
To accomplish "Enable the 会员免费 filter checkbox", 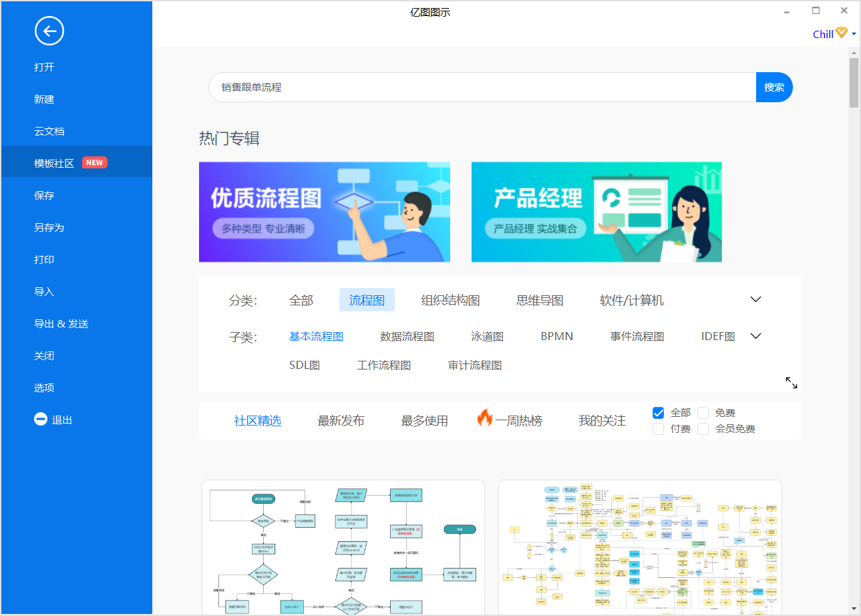I will [x=703, y=429].
